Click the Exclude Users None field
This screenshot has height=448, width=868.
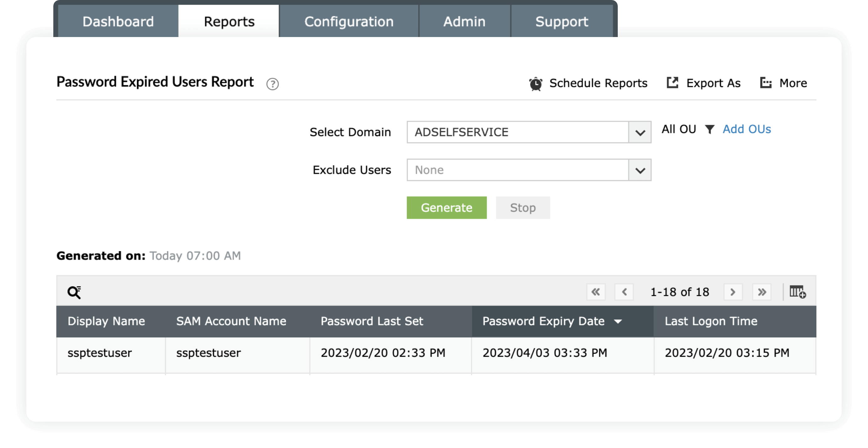coord(517,170)
